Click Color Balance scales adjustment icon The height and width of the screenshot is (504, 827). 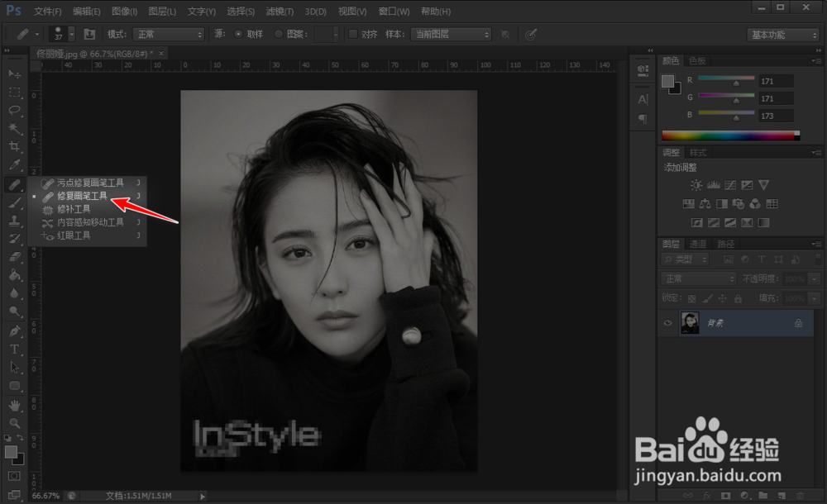(705, 203)
